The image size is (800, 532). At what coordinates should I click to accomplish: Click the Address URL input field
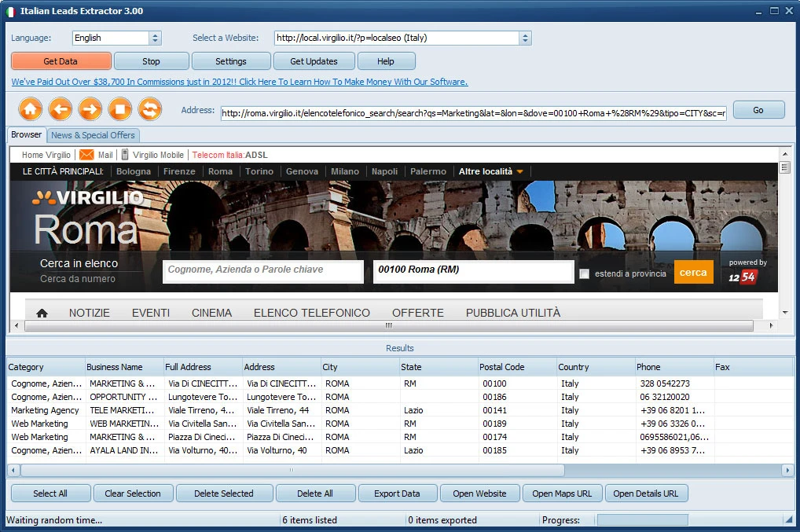(x=473, y=113)
